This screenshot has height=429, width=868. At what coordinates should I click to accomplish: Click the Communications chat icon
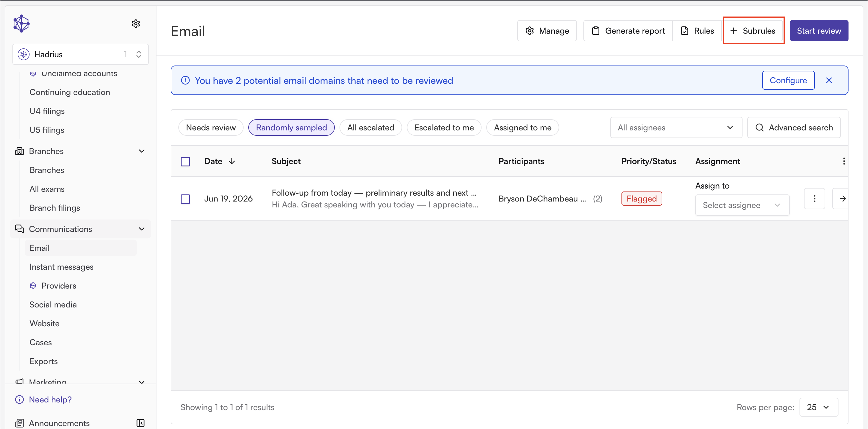point(19,229)
